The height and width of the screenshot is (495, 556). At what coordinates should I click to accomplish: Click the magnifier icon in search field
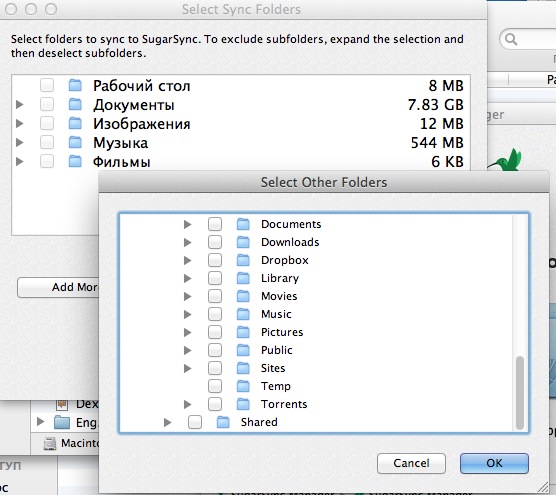tap(511, 39)
